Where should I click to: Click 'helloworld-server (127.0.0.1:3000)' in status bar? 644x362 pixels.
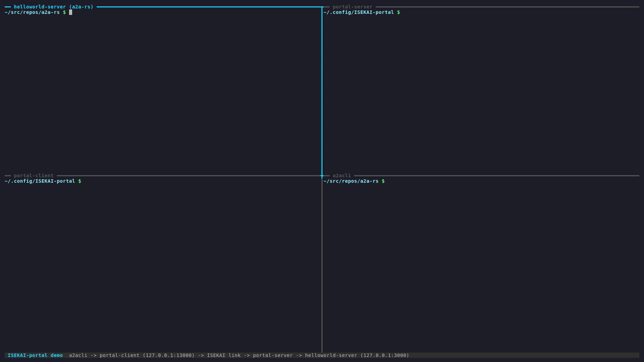coord(357,355)
